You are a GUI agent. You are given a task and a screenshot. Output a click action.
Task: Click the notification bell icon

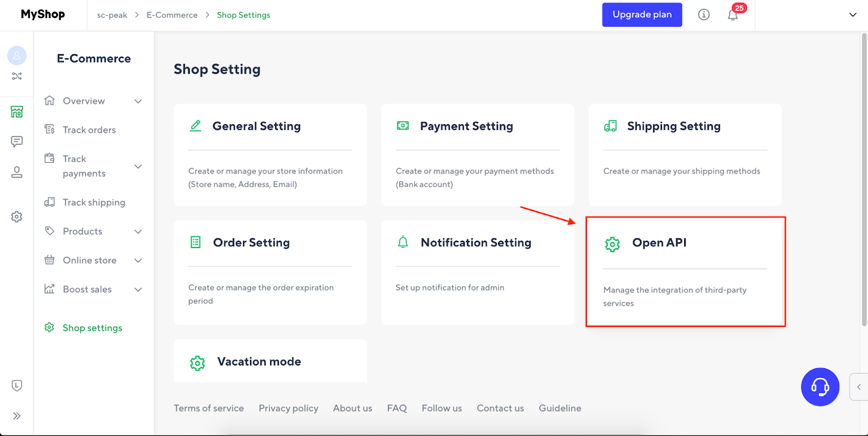coord(732,15)
